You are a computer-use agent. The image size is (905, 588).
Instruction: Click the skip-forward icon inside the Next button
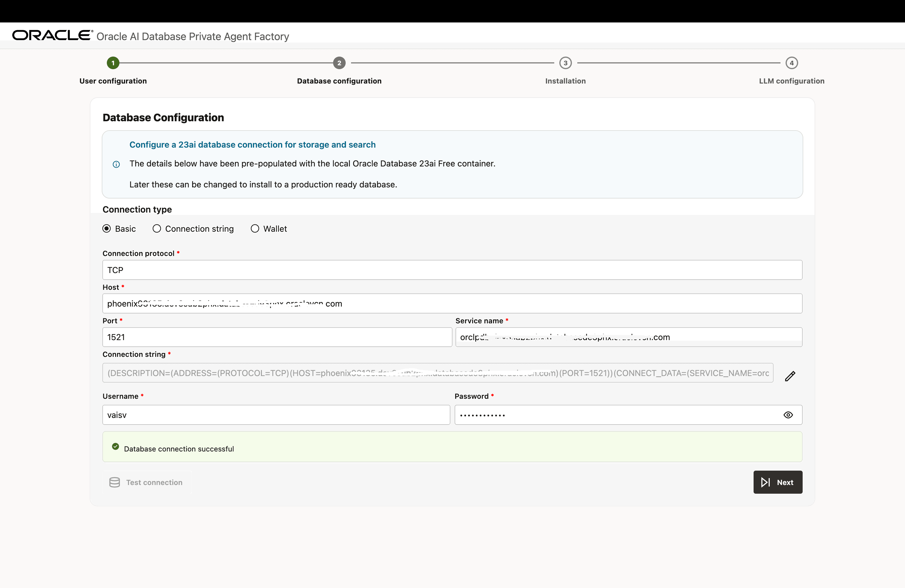pyautogui.click(x=766, y=482)
